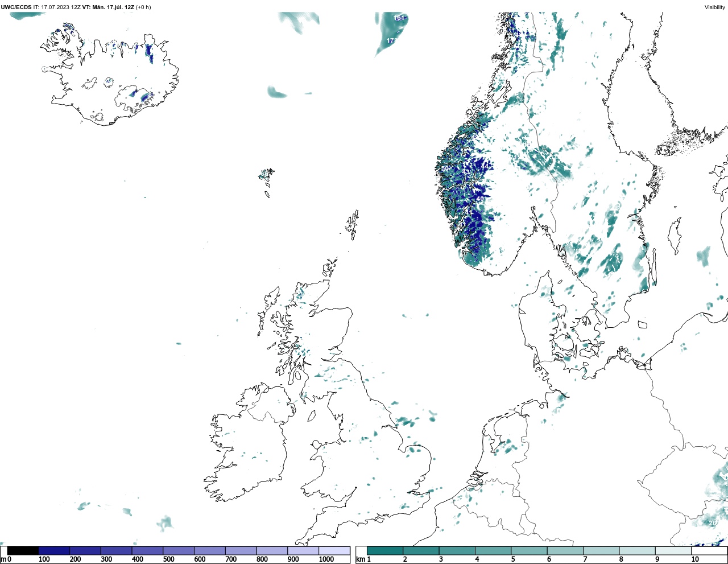Pick the 5–6 km legend swatch
728x564 pixels.
[529, 550]
